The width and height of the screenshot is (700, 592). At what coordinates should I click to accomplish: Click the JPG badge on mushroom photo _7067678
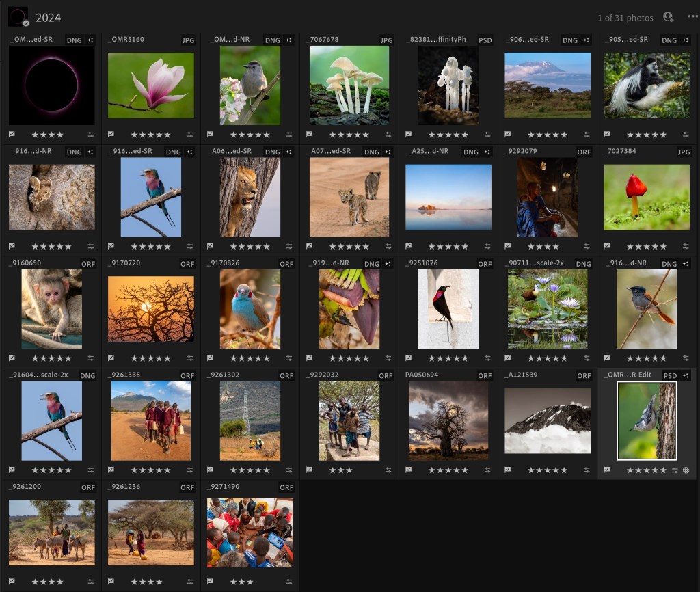click(x=386, y=40)
